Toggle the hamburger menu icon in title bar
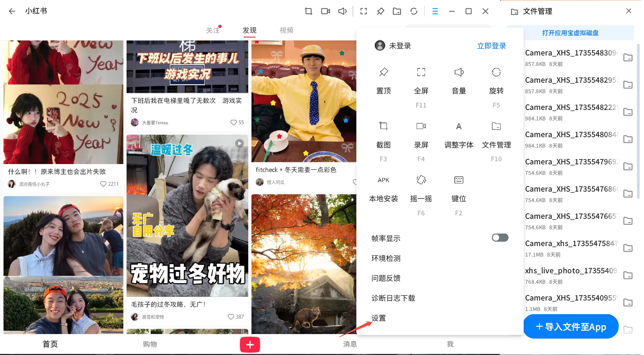Viewport: 644px width, 355px height. 435,11
